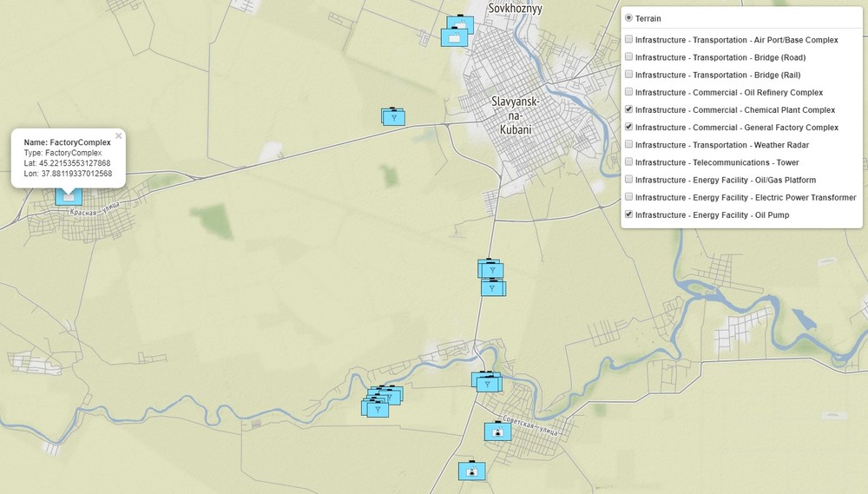The image size is (868, 494).
Task: Click the upper oil pump marker south of Slavyansk
Action: 492,270
